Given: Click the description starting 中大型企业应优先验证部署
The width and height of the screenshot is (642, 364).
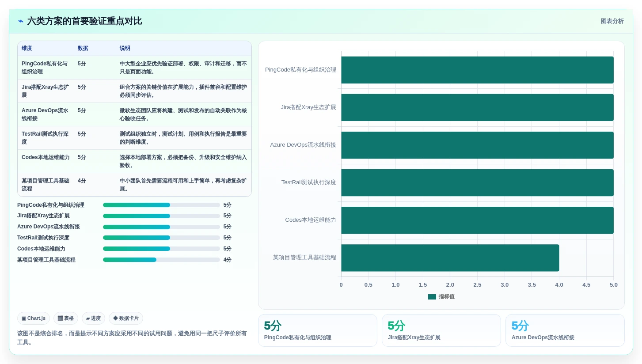Looking at the screenshot, I should click(x=183, y=68).
